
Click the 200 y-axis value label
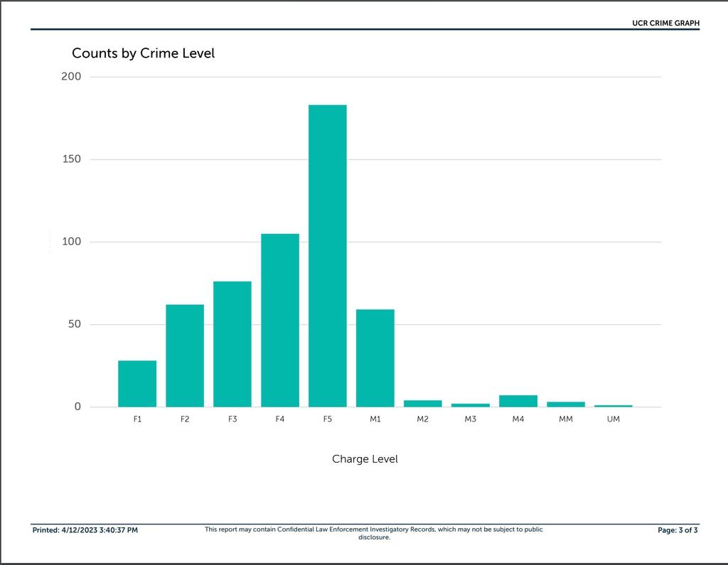click(x=71, y=77)
